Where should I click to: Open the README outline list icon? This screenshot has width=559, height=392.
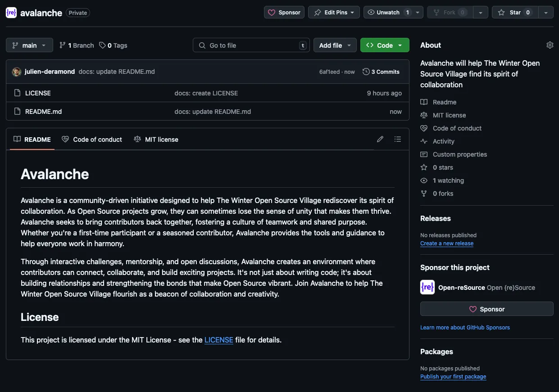point(397,140)
